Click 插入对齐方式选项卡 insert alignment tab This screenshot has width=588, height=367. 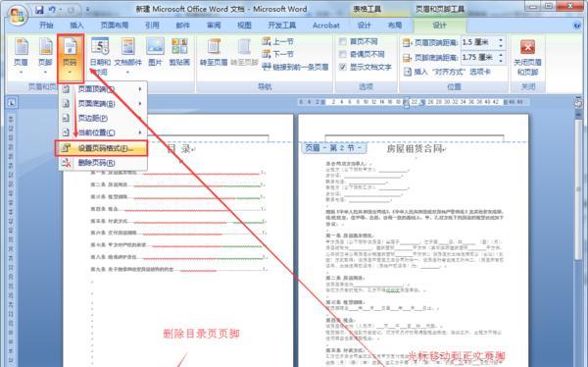[x=447, y=72]
